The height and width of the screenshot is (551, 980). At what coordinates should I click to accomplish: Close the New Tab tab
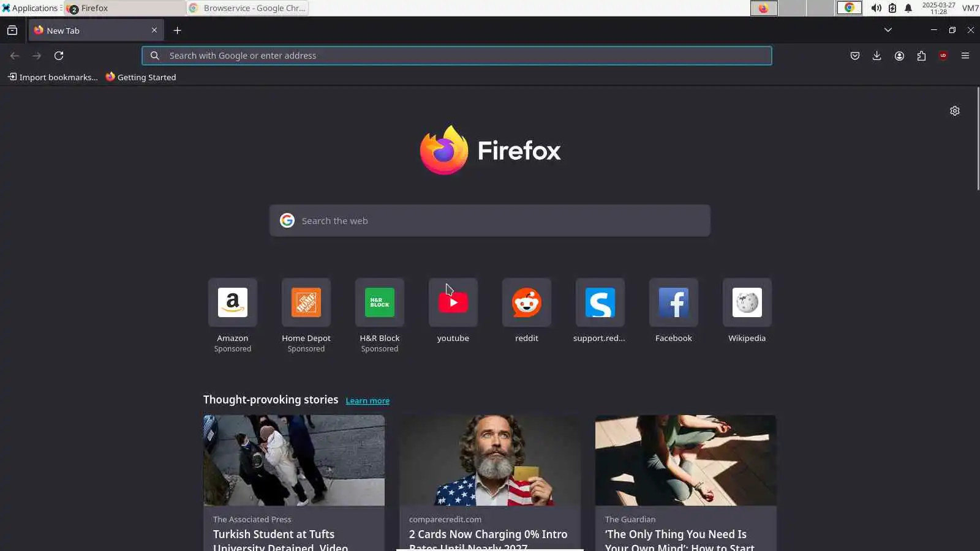point(154,30)
